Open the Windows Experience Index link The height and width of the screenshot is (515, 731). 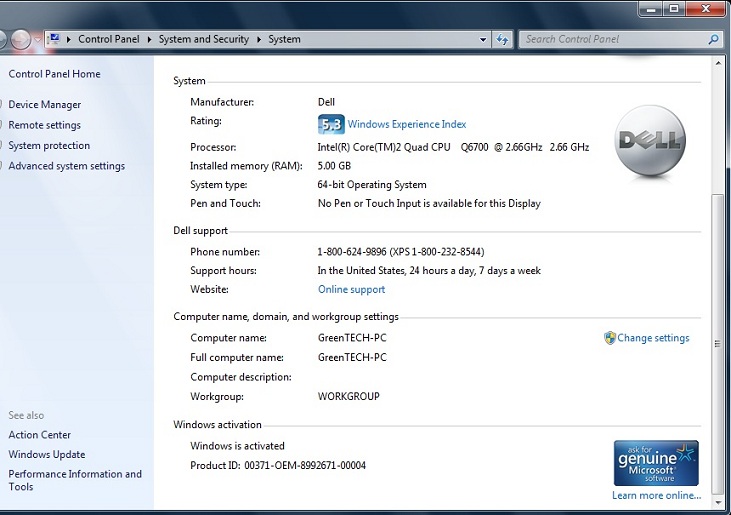click(x=407, y=124)
